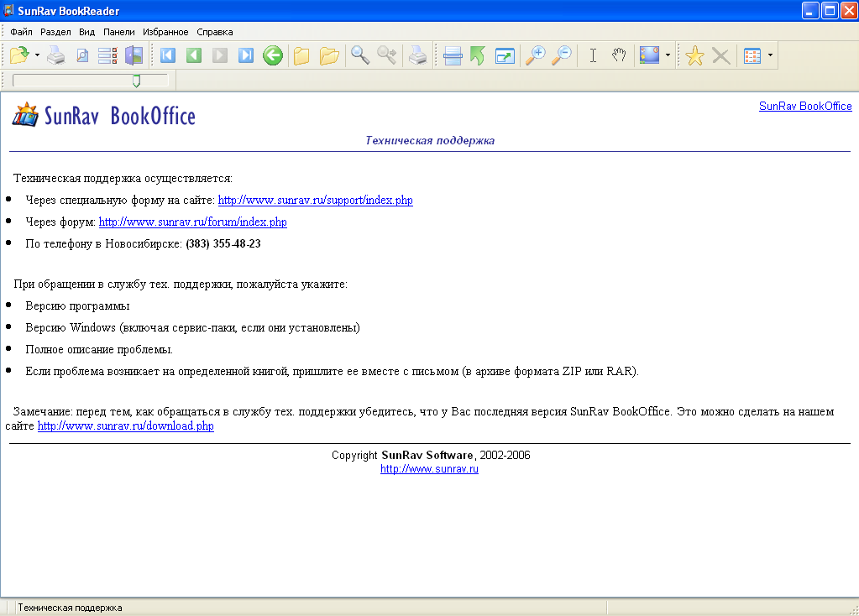Add to favorites with the yellow star

click(x=694, y=55)
